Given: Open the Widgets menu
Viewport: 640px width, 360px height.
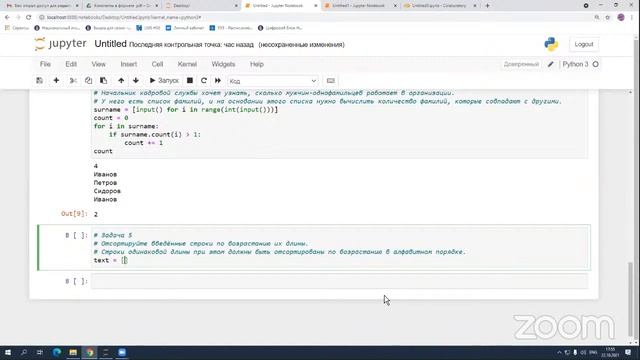Looking at the screenshot, I should coord(223,64).
